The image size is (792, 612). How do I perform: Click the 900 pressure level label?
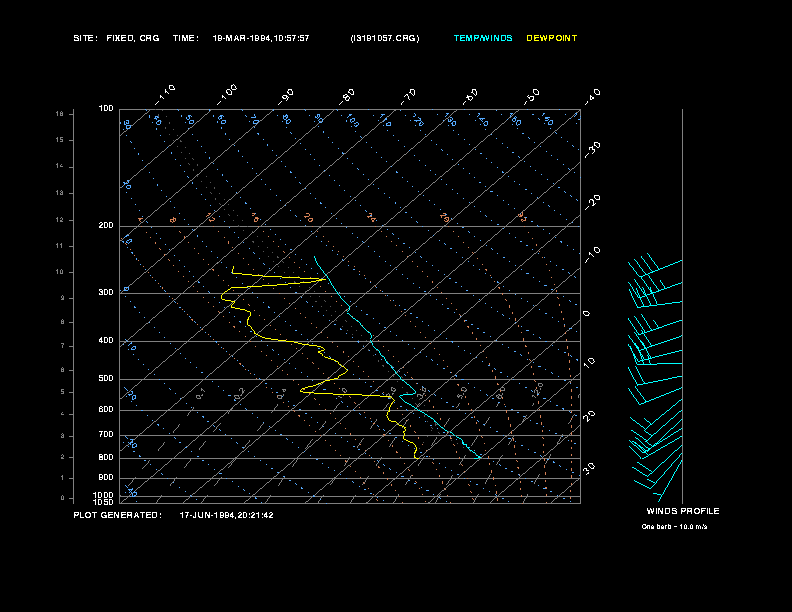[106, 477]
